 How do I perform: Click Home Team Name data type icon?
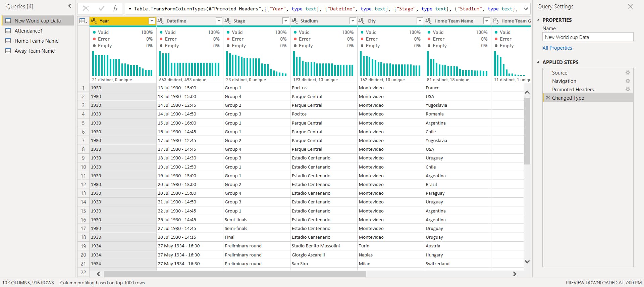[x=429, y=21]
